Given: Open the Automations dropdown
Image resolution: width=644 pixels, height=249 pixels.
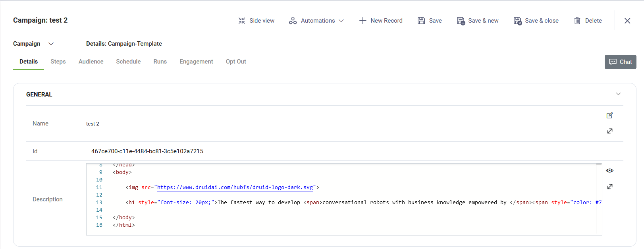Looking at the screenshot, I should (x=316, y=21).
